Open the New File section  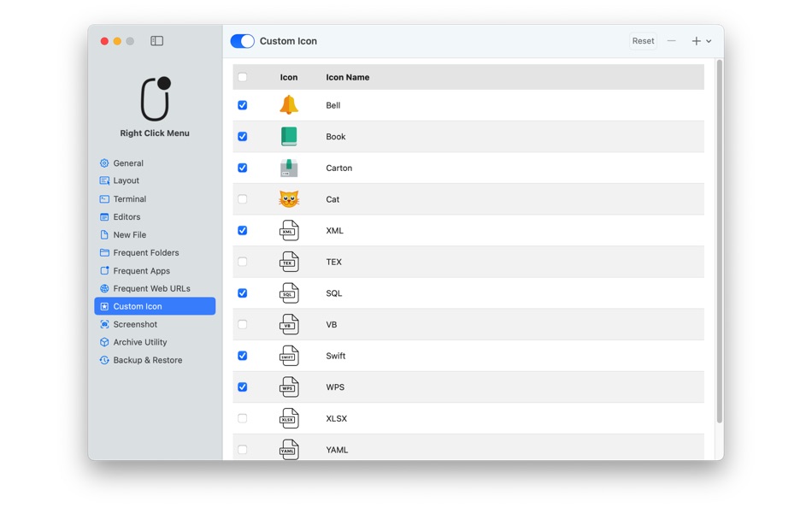(155, 235)
